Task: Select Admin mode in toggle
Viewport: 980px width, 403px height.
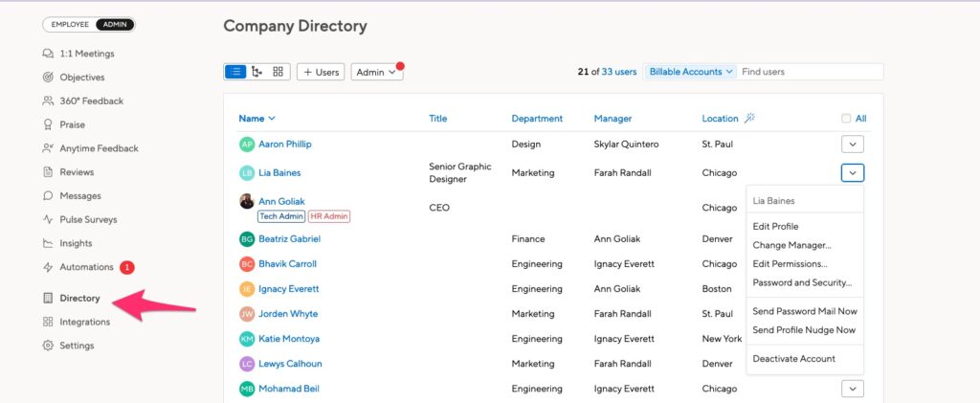Action: [x=115, y=24]
